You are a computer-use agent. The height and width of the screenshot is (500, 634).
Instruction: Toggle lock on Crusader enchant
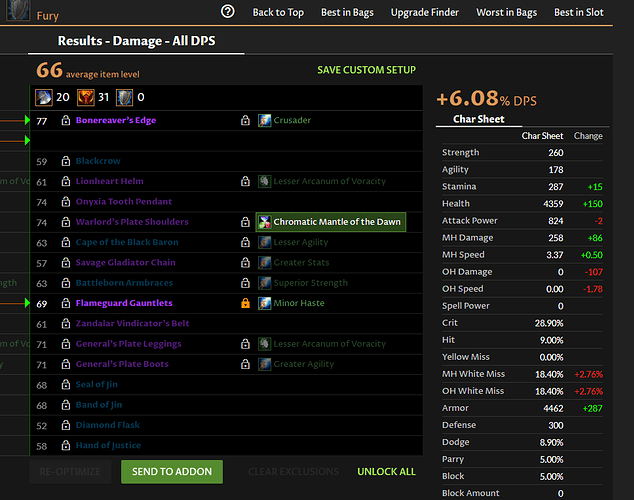(245, 120)
